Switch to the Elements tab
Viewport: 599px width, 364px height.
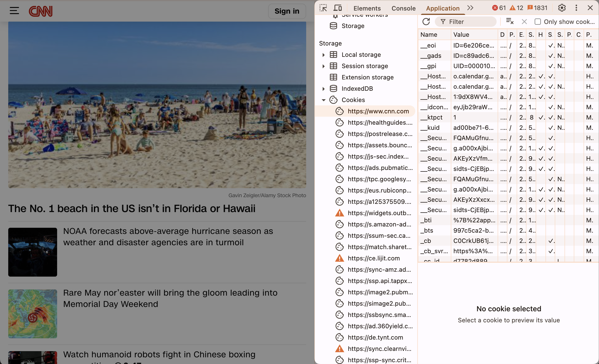(367, 8)
